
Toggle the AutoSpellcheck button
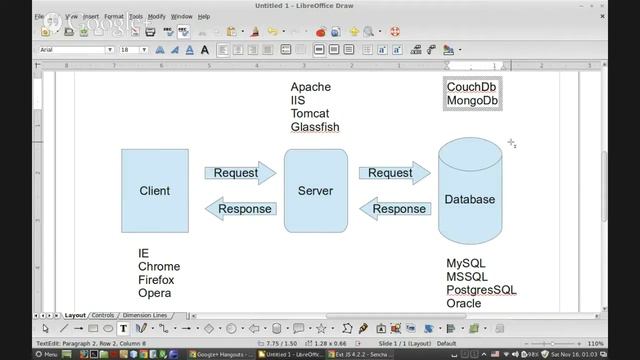tap(183, 32)
